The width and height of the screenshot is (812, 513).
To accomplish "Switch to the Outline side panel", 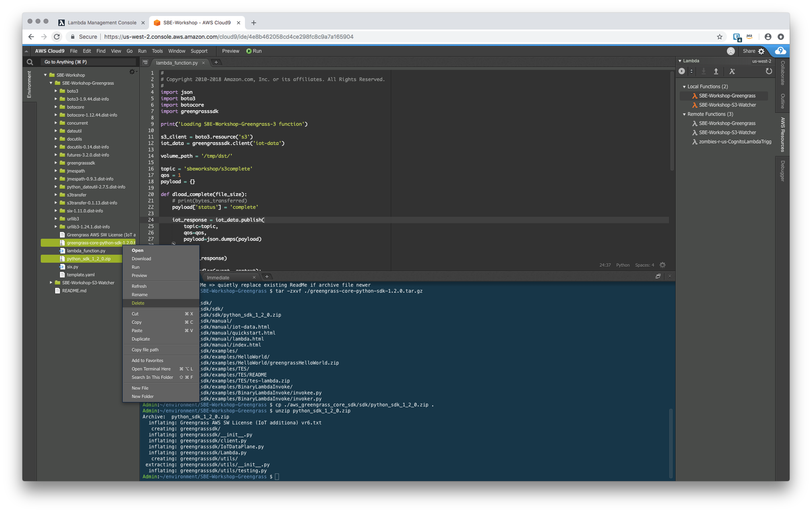I will tap(783, 101).
